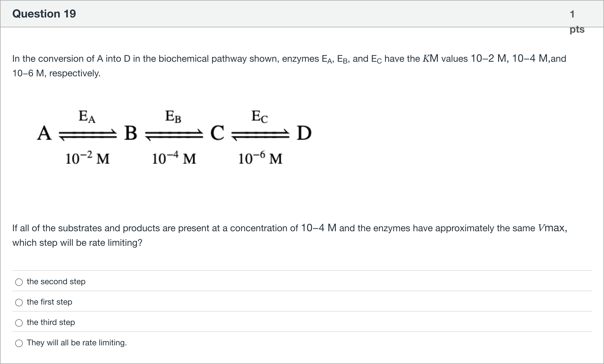
Task: Click the 10⁻⁶ M value under the third arrow
Action: click(x=260, y=158)
